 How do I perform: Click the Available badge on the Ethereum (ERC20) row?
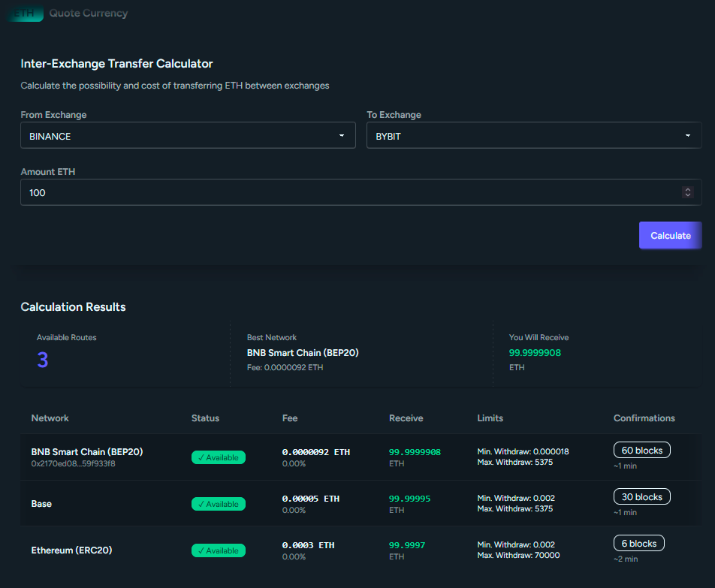point(218,550)
